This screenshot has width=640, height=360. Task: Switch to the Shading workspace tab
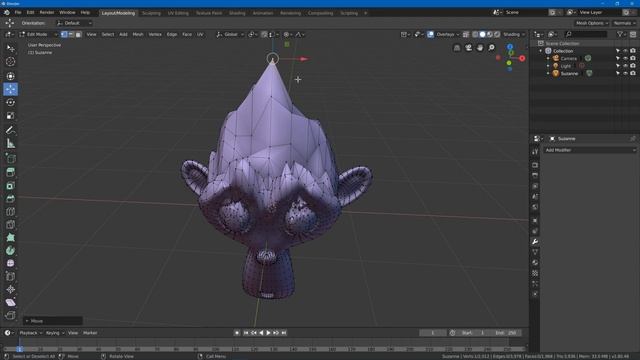click(237, 13)
